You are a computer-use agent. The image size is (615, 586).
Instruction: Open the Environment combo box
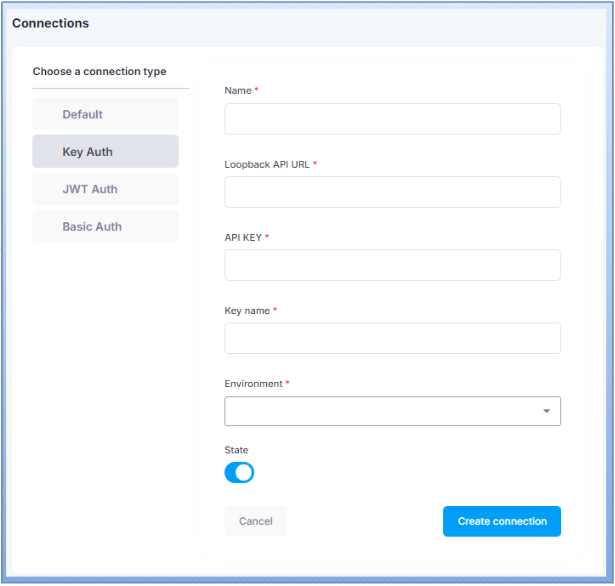[380, 411]
